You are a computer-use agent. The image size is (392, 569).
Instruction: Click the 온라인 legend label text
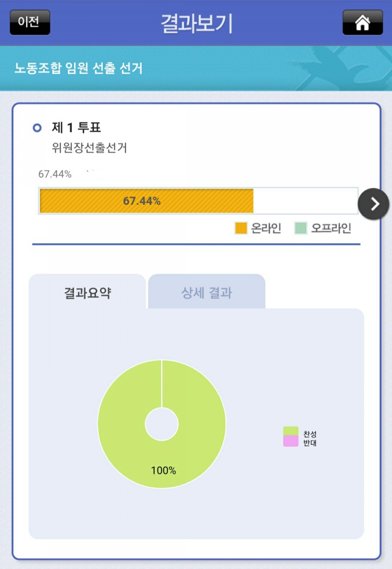coord(266,228)
